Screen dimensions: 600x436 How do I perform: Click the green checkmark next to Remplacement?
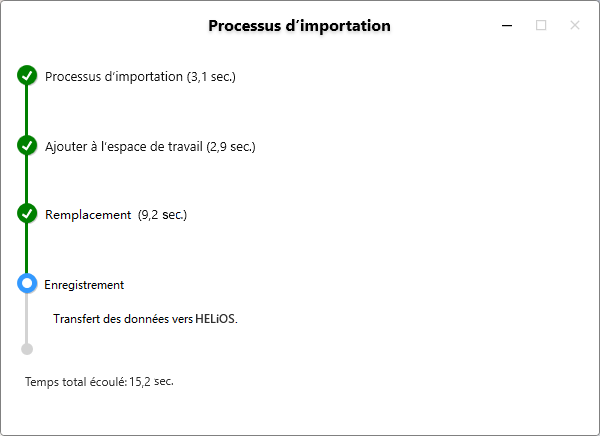coord(27,214)
